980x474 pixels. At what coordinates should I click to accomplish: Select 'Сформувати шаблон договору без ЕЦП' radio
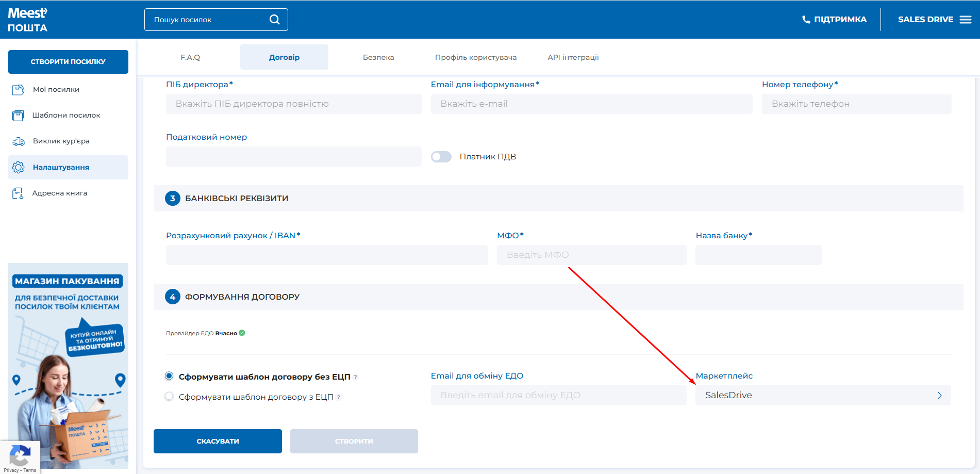point(169,376)
